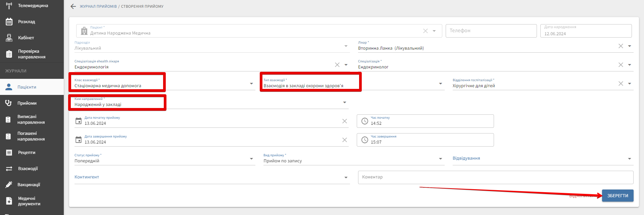
Task: Click the building icon in Пацієнт field
Action: [84, 31]
